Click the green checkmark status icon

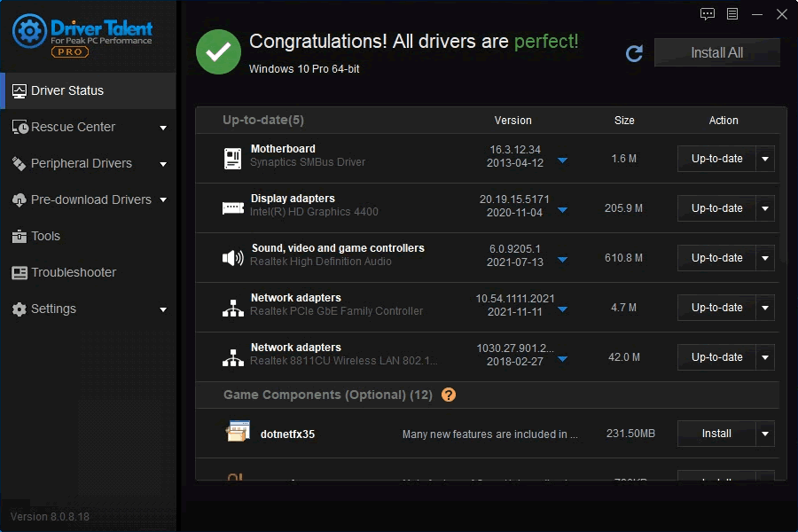pos(218,52)
